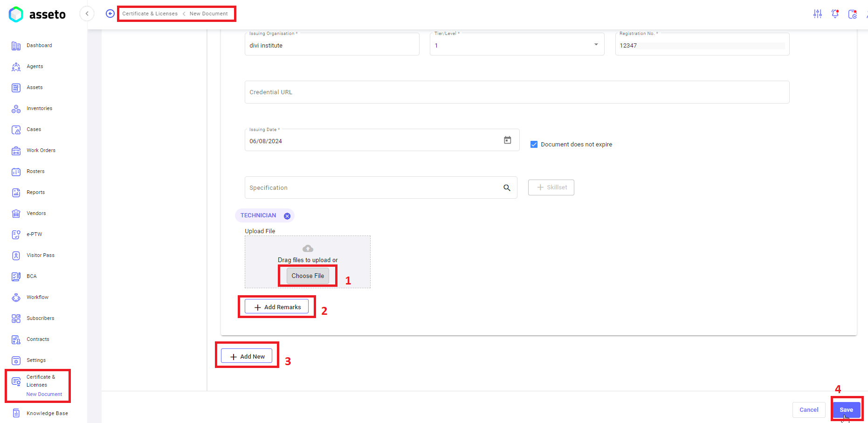This screenshot has height=423, width=868.
Task: Open the Workflow sidebar icon
Action: [16, 298]
